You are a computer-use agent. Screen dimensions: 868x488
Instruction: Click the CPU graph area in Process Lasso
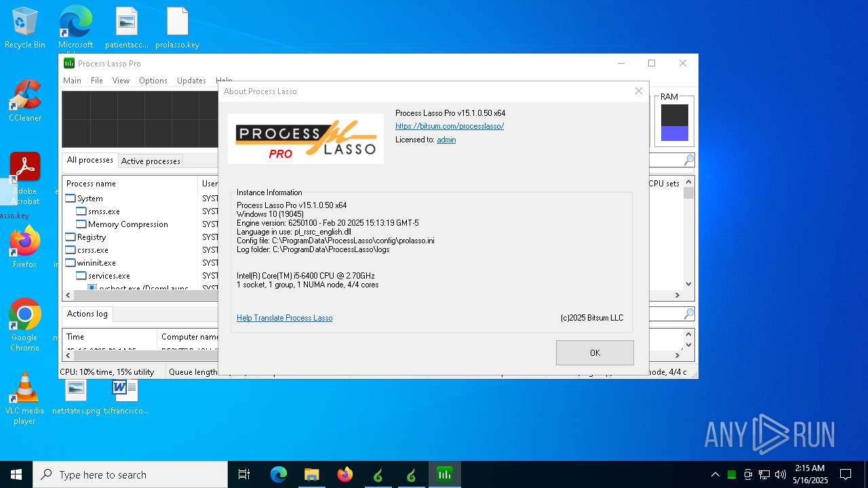click(x=140, y=119)
